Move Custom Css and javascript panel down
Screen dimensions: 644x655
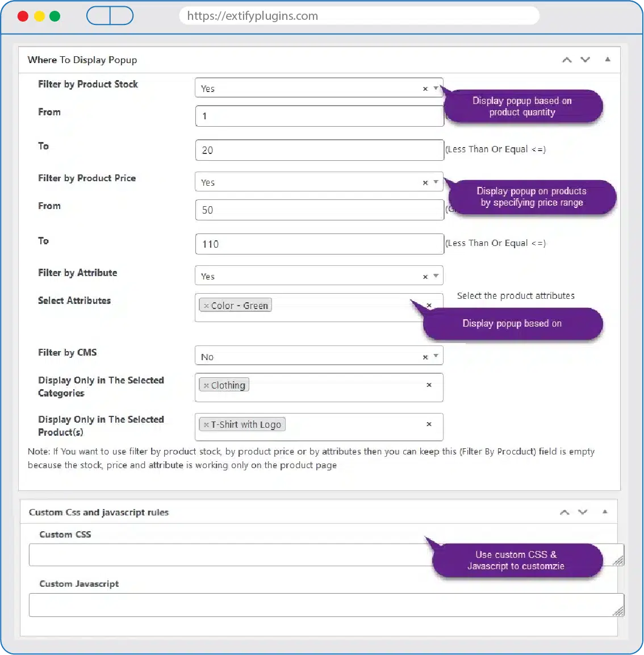(x=583, y=512)
